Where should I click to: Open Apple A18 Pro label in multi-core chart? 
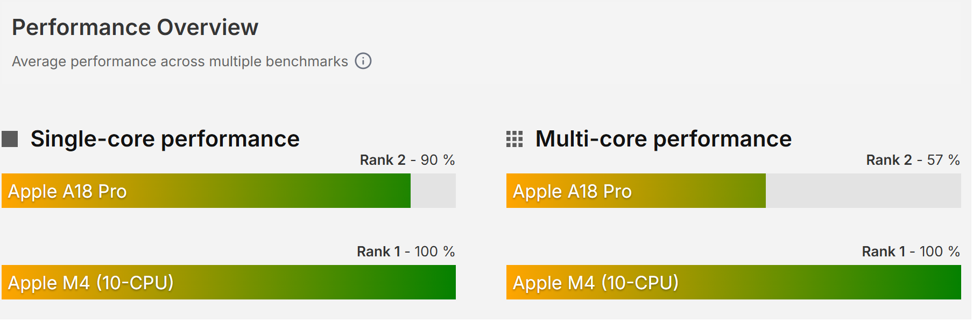(572, 191)
